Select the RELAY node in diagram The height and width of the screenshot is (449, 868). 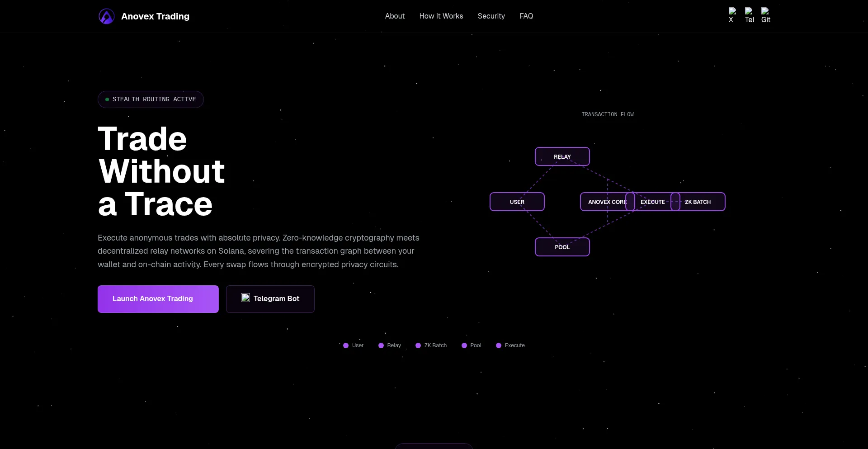(x=562, y=156)
